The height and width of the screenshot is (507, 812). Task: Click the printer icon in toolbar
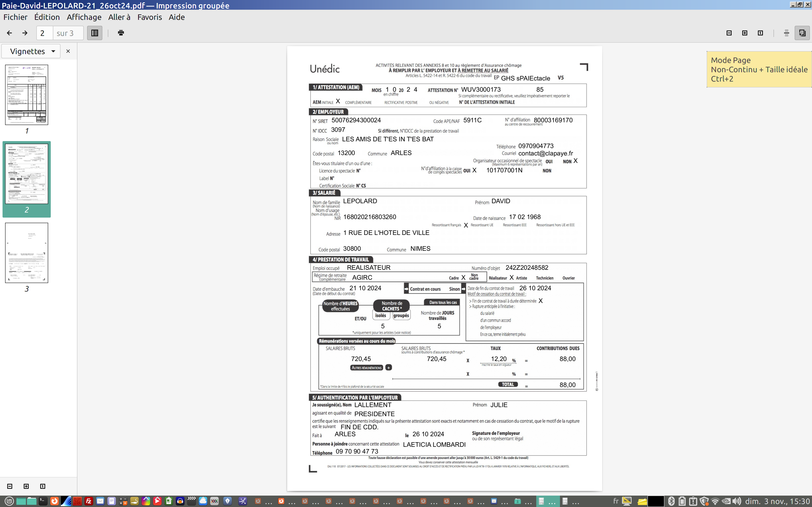tap(121, 33)
